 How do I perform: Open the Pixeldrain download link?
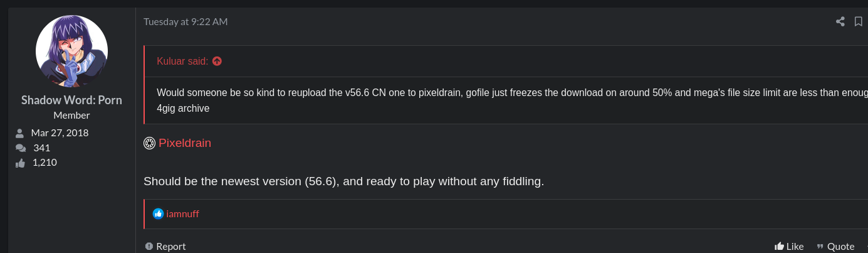[185, 143]
